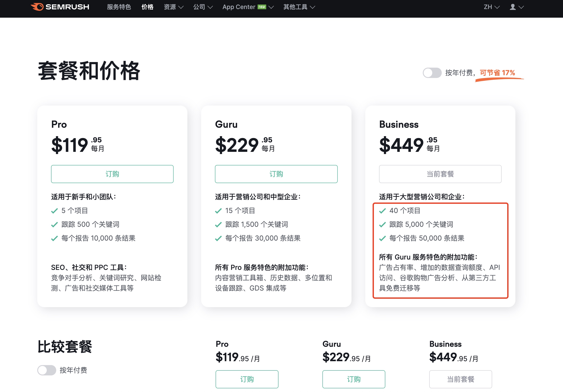This screenshot has width=563, height=392.
Task: Toggle the 按年付费 switch at top right
Action: point(432,73)
